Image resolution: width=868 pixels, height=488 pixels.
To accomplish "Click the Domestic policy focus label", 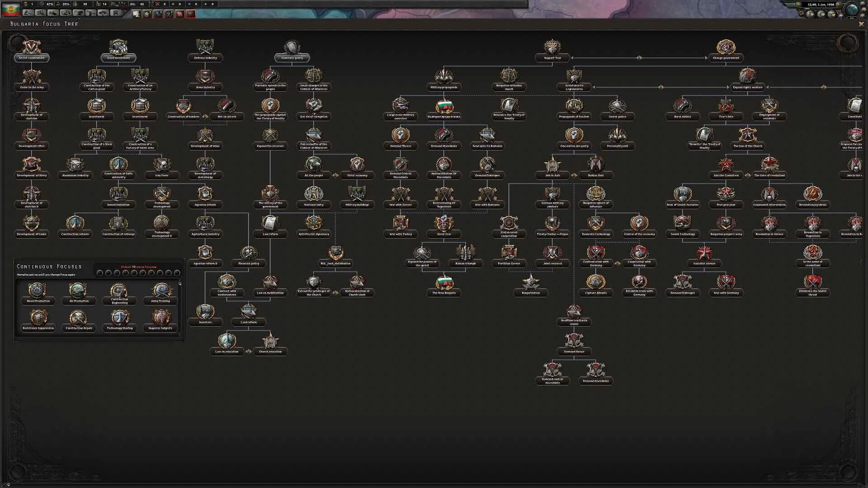I will click(x=292, y=58).
